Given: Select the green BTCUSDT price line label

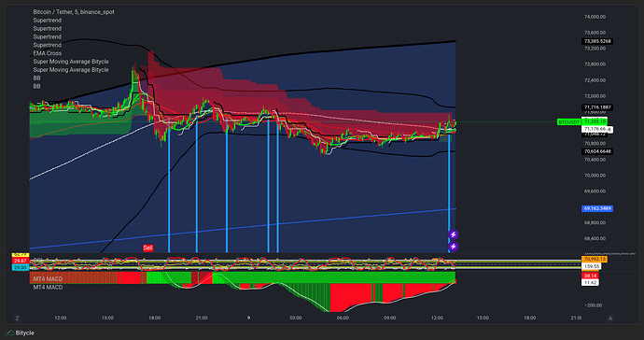Looking at the screenshot, I should tap(569, 122).
